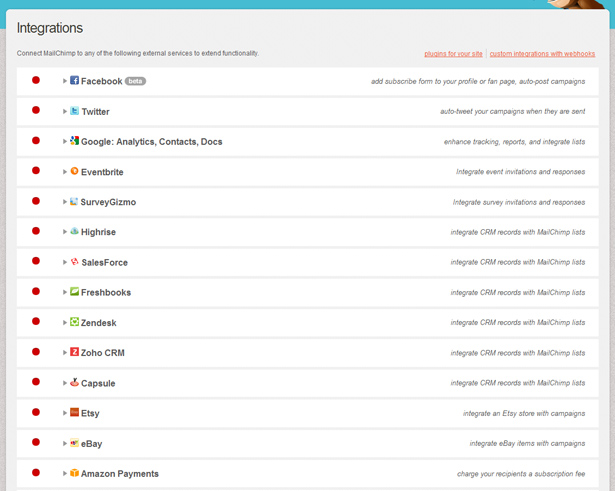
Task: Click the red status dot for SurveyGizmo
Action: click(36, 201)
